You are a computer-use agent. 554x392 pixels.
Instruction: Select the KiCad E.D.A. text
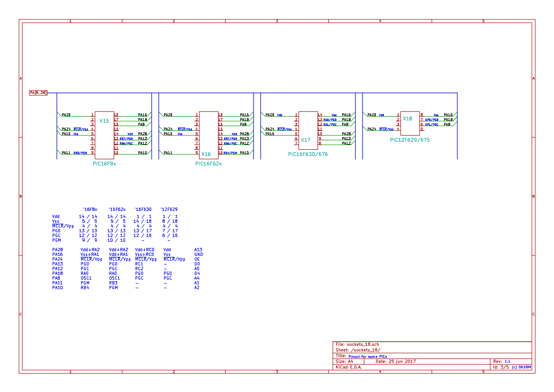coord(348,367)
